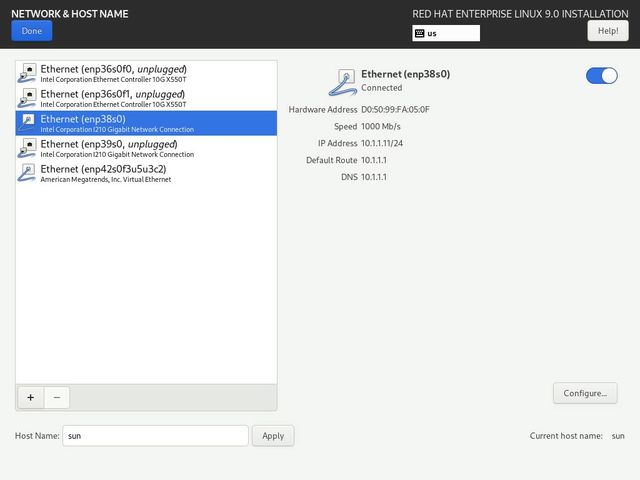This screenshot has width=640, height=480.
Task: Click the keyboard layout icon next to us
Action: click(420, 33)
